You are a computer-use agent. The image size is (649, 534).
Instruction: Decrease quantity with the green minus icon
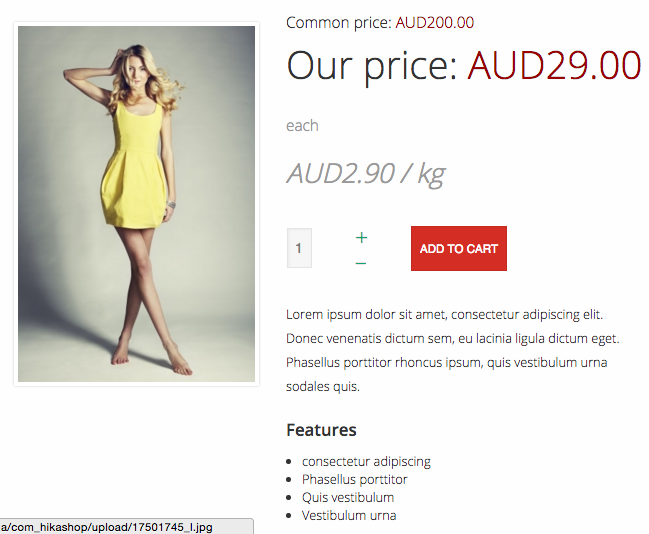point(361,263)
